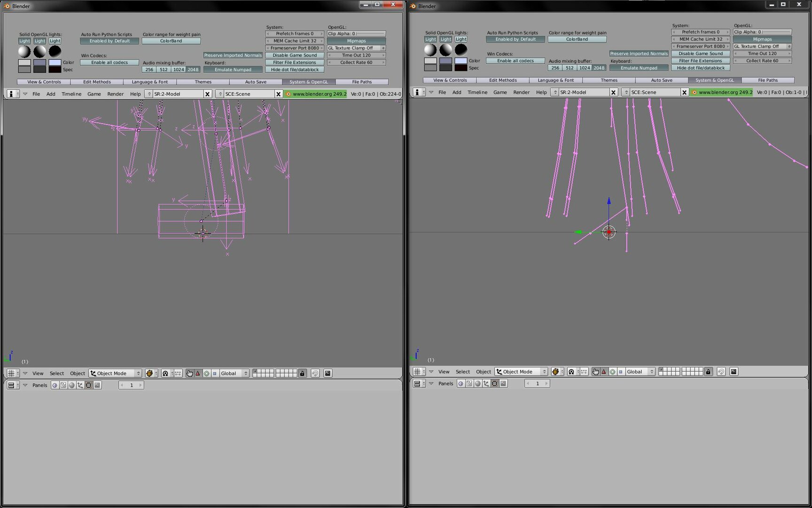Select Editing context icon in right Panels bar
The width and height of the screenshot is (812, 508).
[x=495, y=383]
